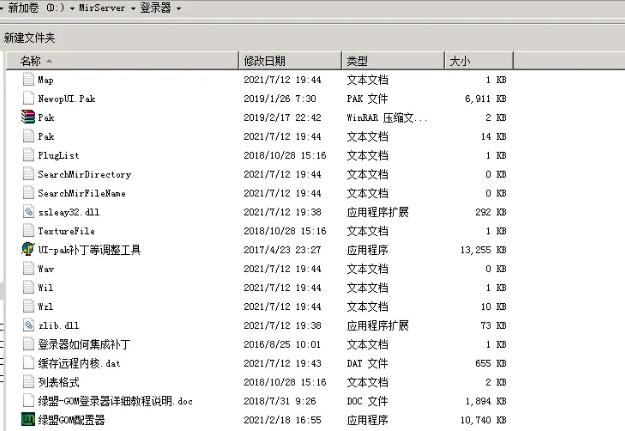The width and height of the screenshot is (625, 431).
Task: Click the size value 6,911 KB
Action: pyautogui.click(x=485, y=98)
